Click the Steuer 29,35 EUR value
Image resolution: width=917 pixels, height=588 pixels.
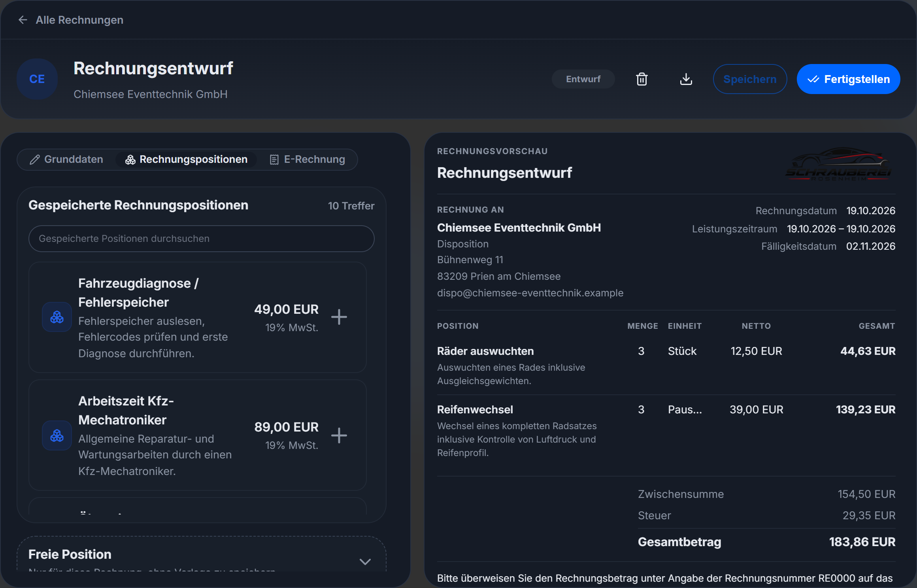pos(869,515)
